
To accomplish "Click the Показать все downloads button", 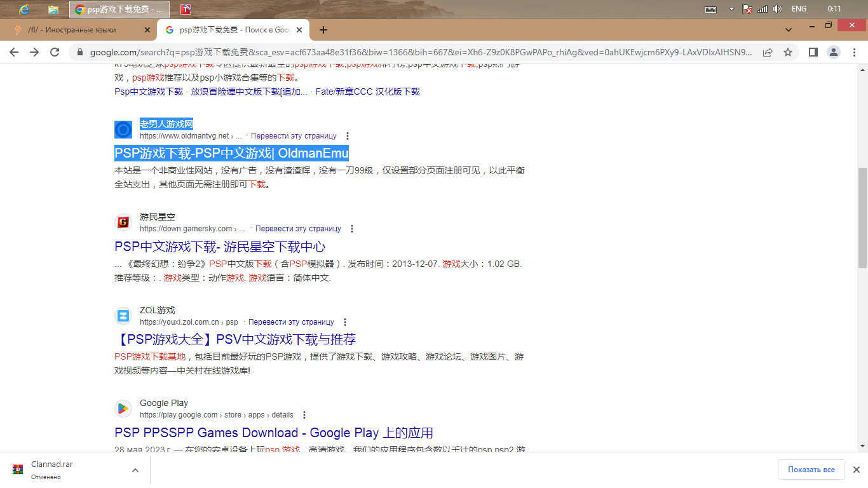I will 811,470.
